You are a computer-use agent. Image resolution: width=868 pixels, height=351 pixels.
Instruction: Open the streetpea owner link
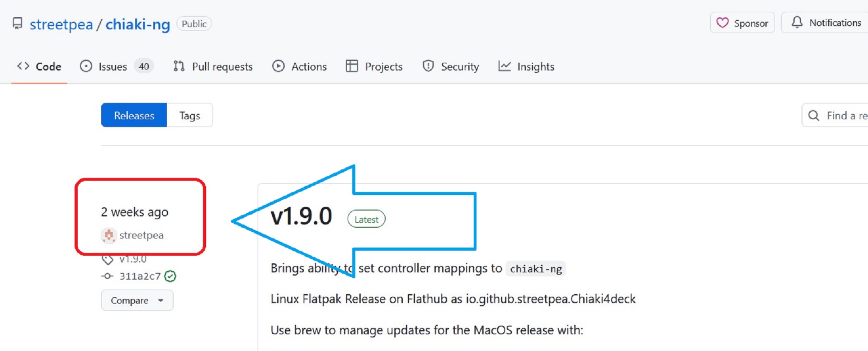tap(61, 24)
